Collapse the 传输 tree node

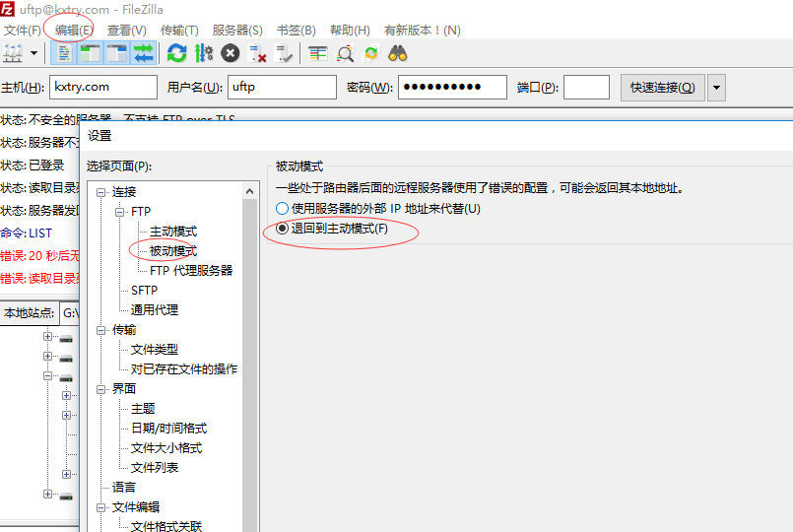click(x=101, y=330)
